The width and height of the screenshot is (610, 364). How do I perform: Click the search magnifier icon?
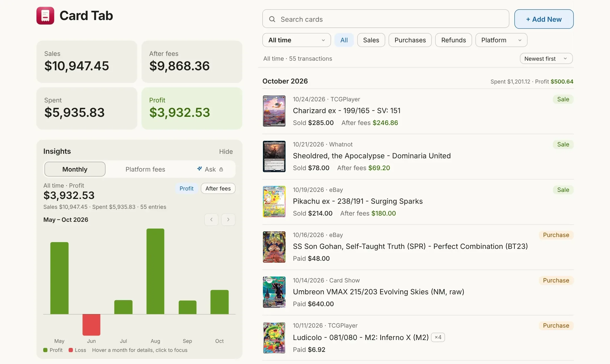(x=272, y=19)
